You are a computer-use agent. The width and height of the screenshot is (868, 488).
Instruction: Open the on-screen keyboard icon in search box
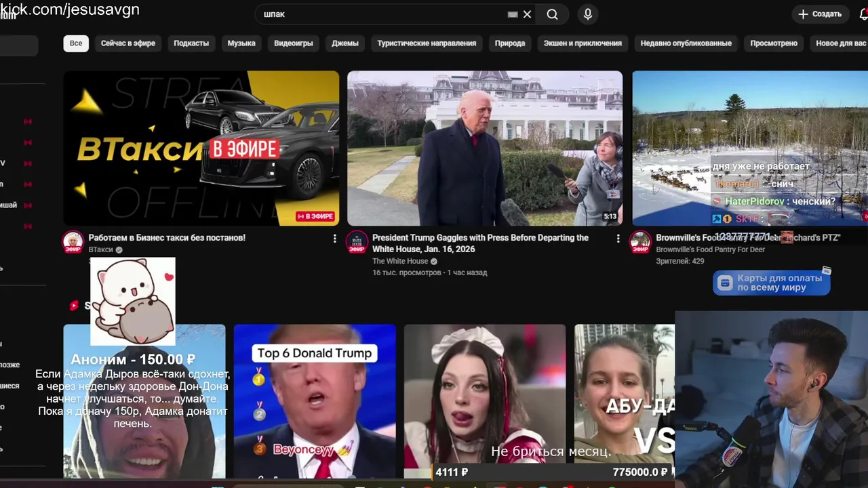513,14
